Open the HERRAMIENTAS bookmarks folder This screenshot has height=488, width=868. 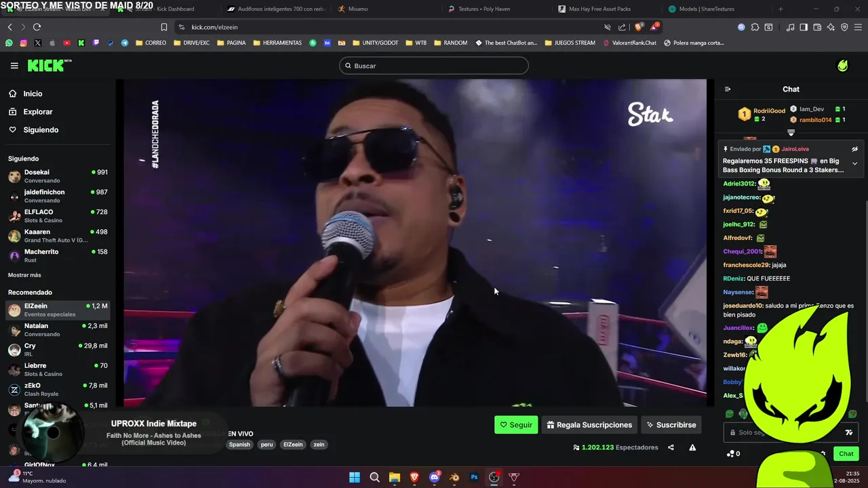tap(277, 43)
